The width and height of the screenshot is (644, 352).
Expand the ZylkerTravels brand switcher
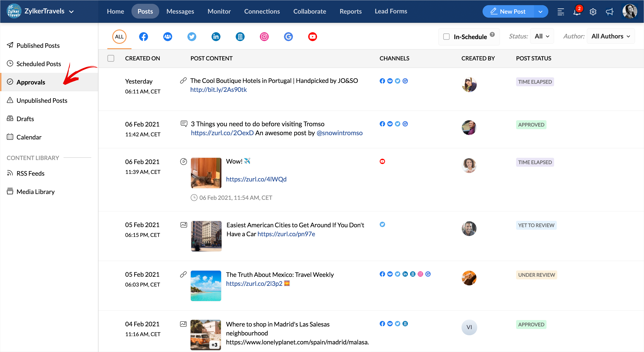click(x=72, y=11)
